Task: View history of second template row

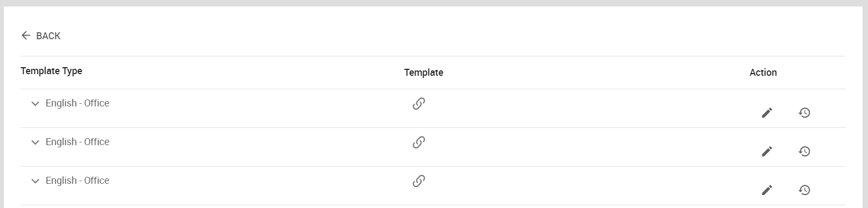Action: pos(804,151)
